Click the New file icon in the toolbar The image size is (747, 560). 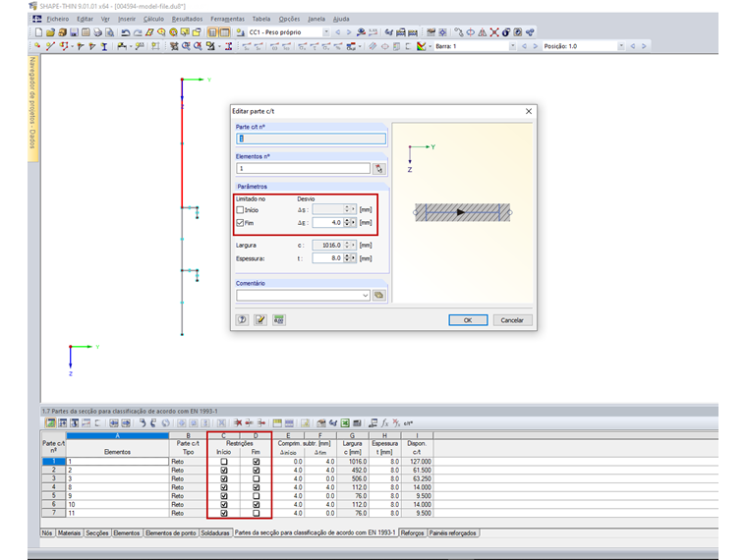pos(38,32)
